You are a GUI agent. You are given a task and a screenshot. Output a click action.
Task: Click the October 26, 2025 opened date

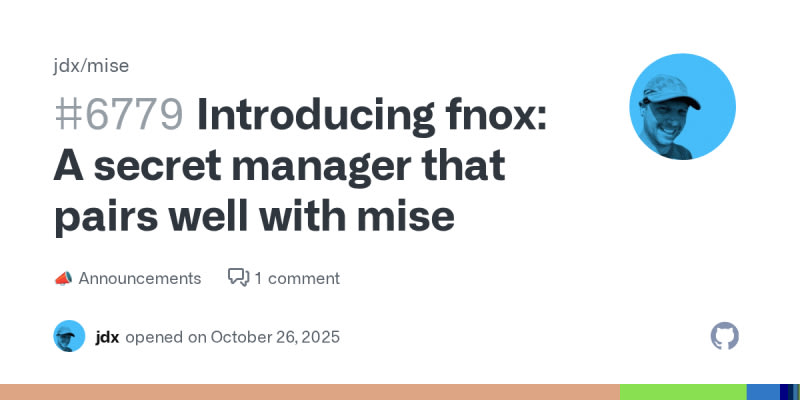[274, 336]
